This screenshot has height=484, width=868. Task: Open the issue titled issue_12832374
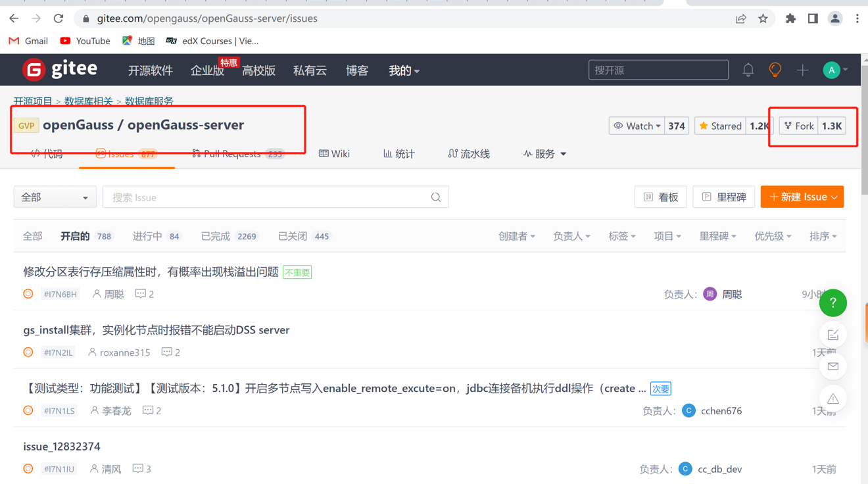coord(61,446)
